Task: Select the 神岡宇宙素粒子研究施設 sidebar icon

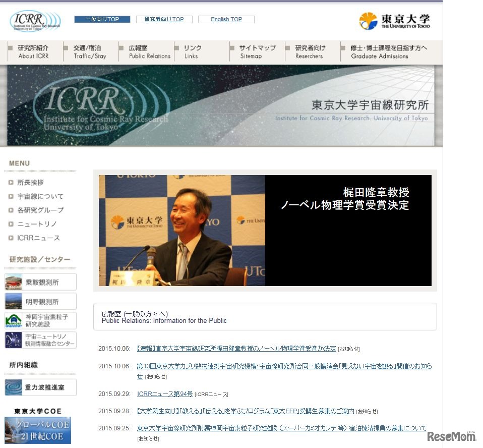Action: (40, 320)
